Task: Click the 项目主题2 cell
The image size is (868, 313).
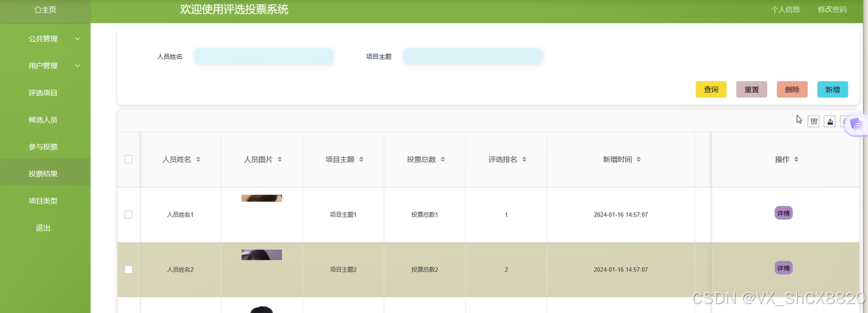Action: coord(343,270)
